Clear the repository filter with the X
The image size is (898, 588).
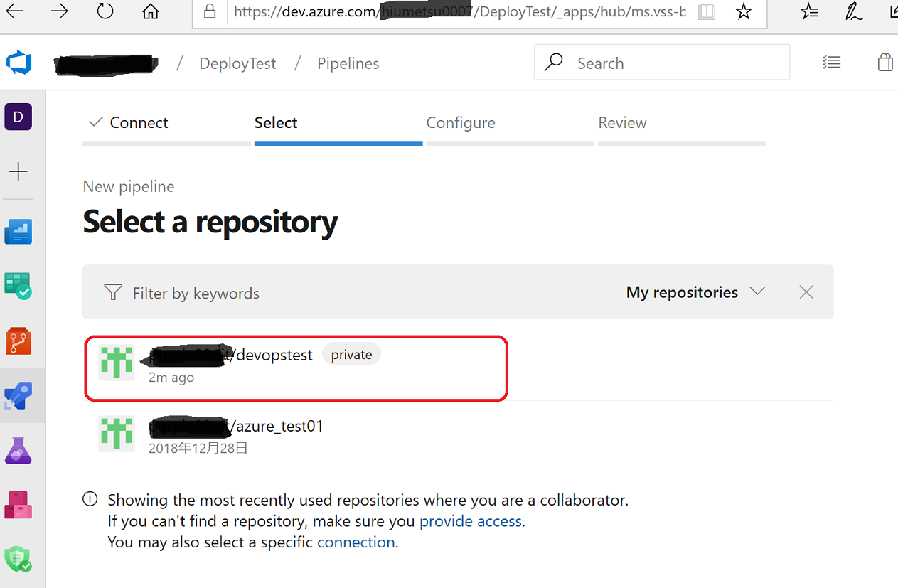click(806, 292)
